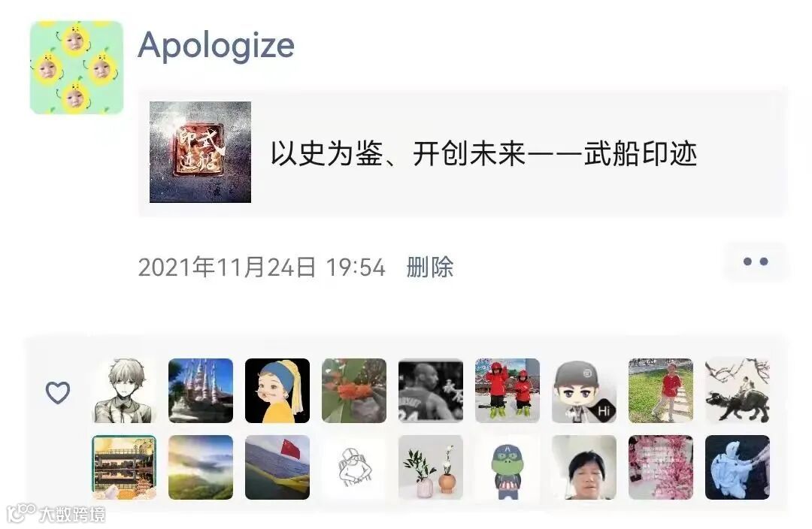Click the ink painting ox avatar

click(738, 391)
